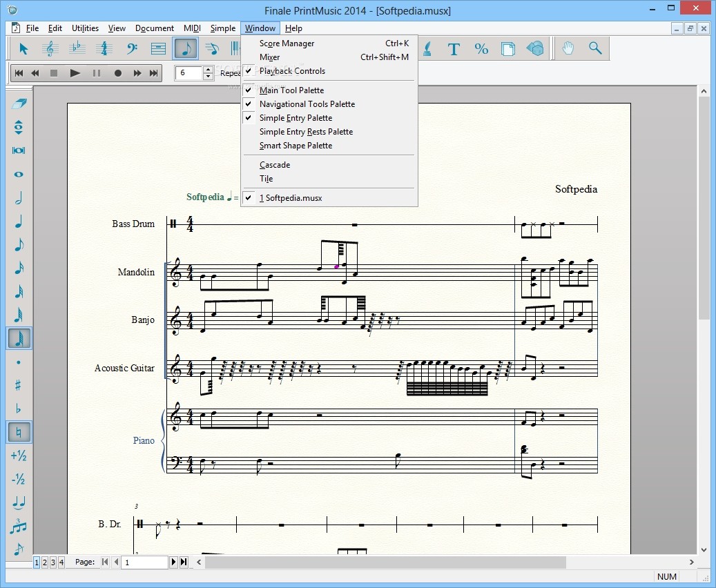Viewport: 716px width, 588px height.
Task: Select the Resize percent tool
Action: (x=481, y=48)
